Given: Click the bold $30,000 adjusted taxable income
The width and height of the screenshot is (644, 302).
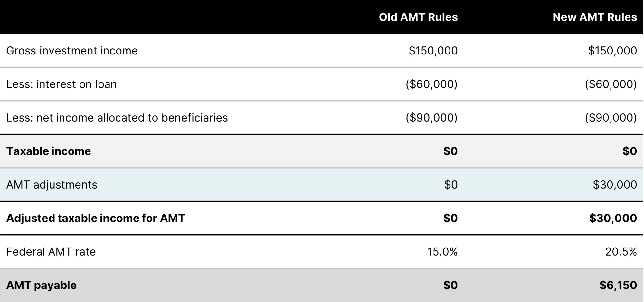Looking at the screenshot, I should 613,218.
